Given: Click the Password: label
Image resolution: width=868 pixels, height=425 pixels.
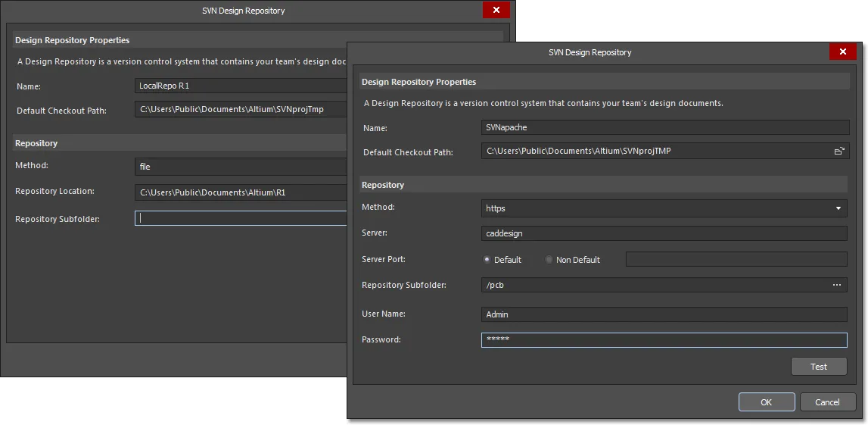Looking at the screenshot, I should click(381, 339).
